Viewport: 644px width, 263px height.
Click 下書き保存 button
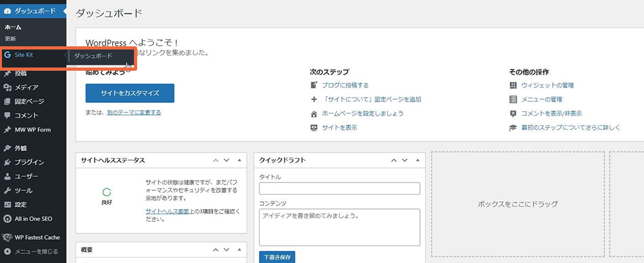277,257
